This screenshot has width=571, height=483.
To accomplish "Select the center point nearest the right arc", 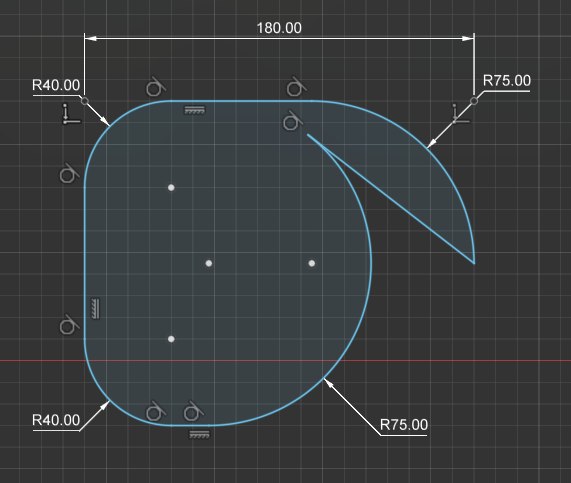I will coord(312,263).
